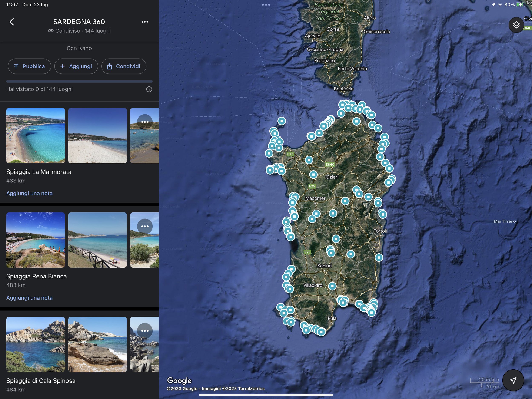Select the map pin east of Villacidro
This screenshot has width=532, height=399.
[x=332, y=286]
